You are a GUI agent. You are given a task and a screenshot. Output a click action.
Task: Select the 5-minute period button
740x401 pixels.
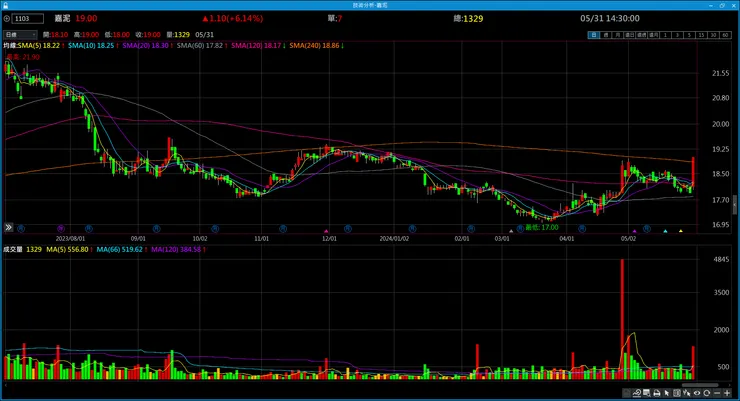(x=690, y=35)
